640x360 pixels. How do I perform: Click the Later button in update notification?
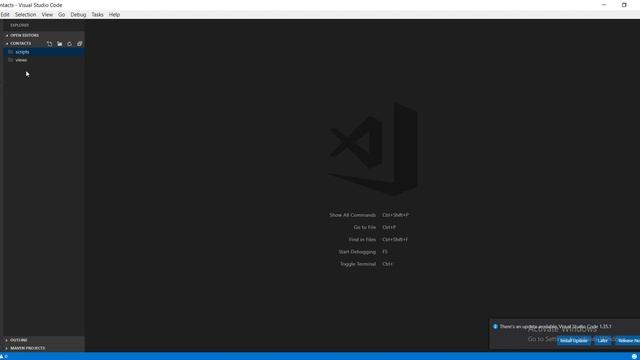click(x=602, y=340)
